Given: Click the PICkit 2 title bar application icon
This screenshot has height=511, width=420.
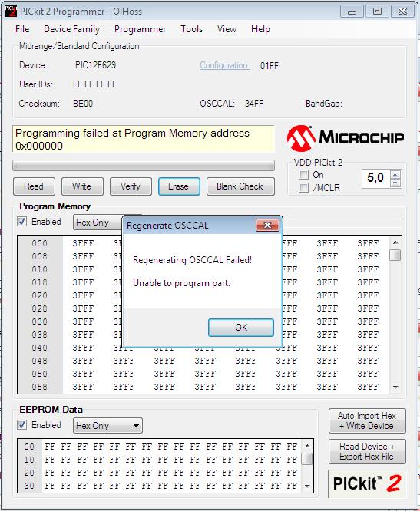Looking at the screenshot, I should (x=11, y=11).
